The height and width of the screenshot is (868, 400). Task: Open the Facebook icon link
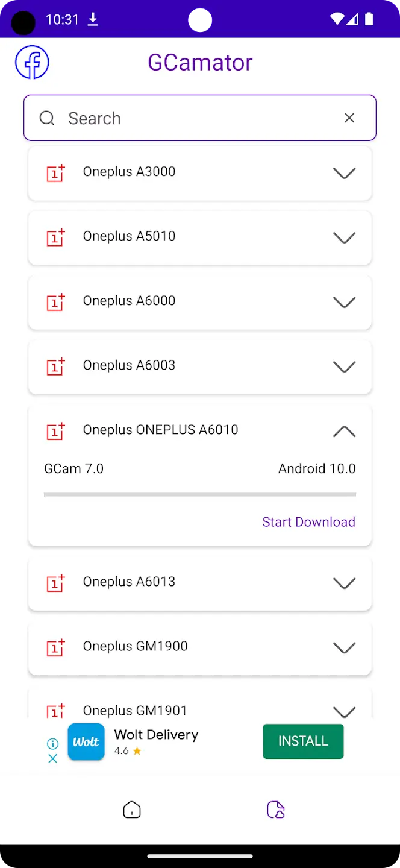point(32,63)
